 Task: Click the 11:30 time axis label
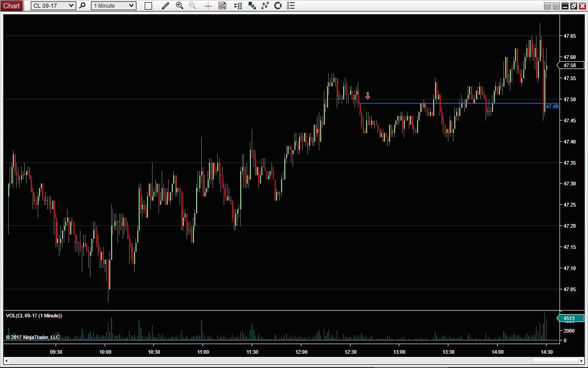click(252, 352)
